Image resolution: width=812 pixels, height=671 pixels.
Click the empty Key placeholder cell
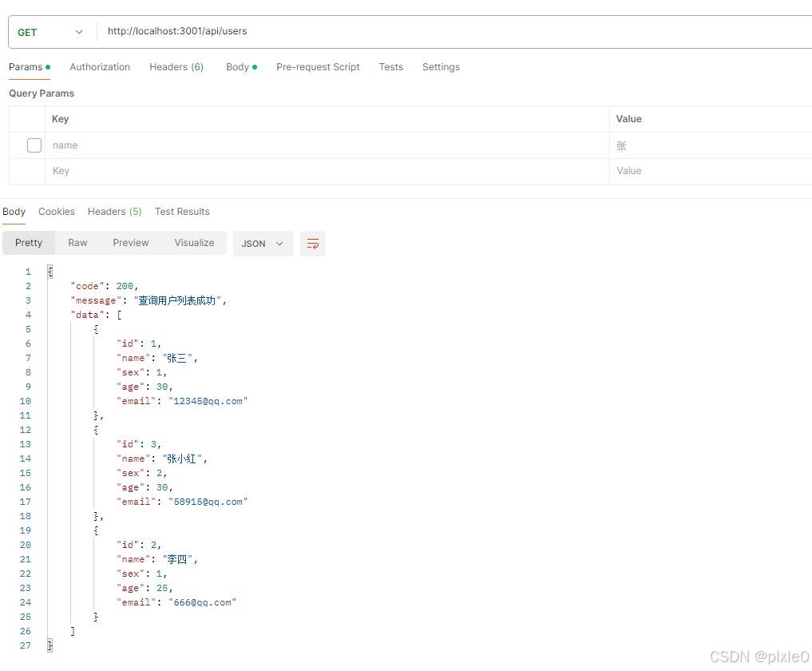click(x=327, y=172)
